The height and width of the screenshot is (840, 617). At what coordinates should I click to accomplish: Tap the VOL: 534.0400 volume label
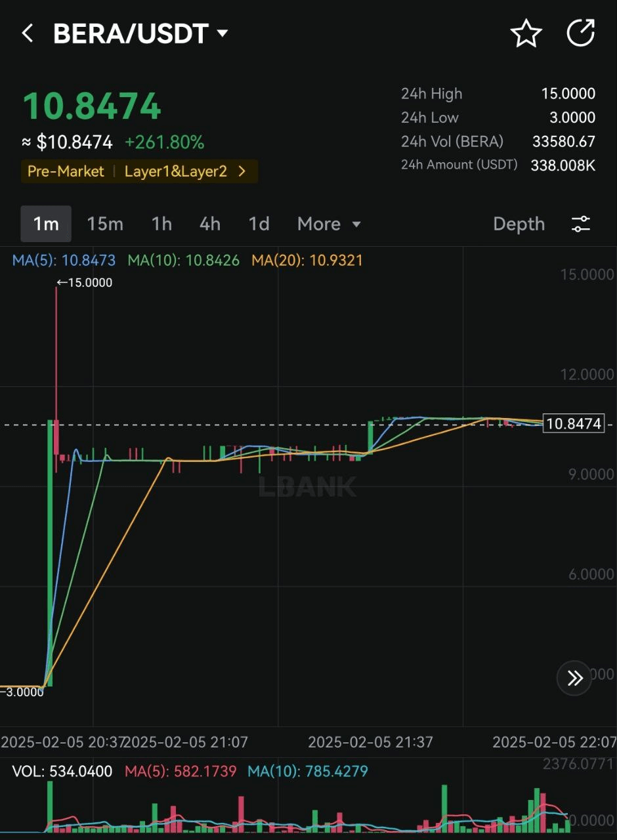[x=62, y=772]
